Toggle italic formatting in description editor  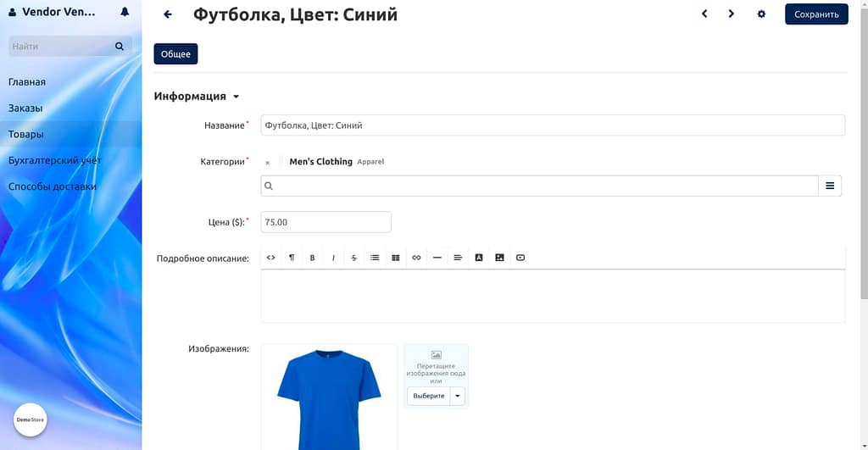coord(333,258)
